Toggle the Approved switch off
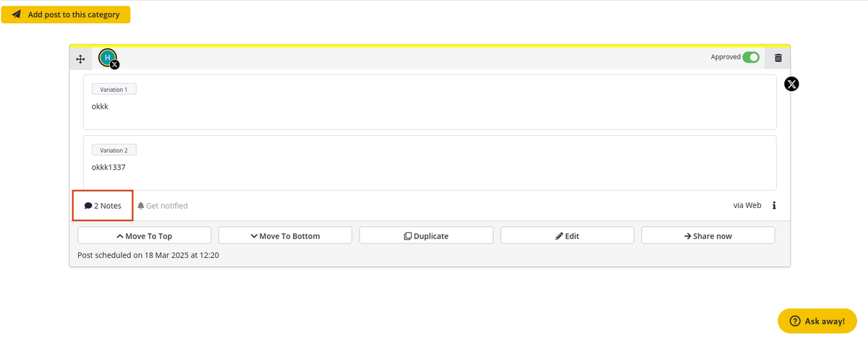 pos(751,57)
